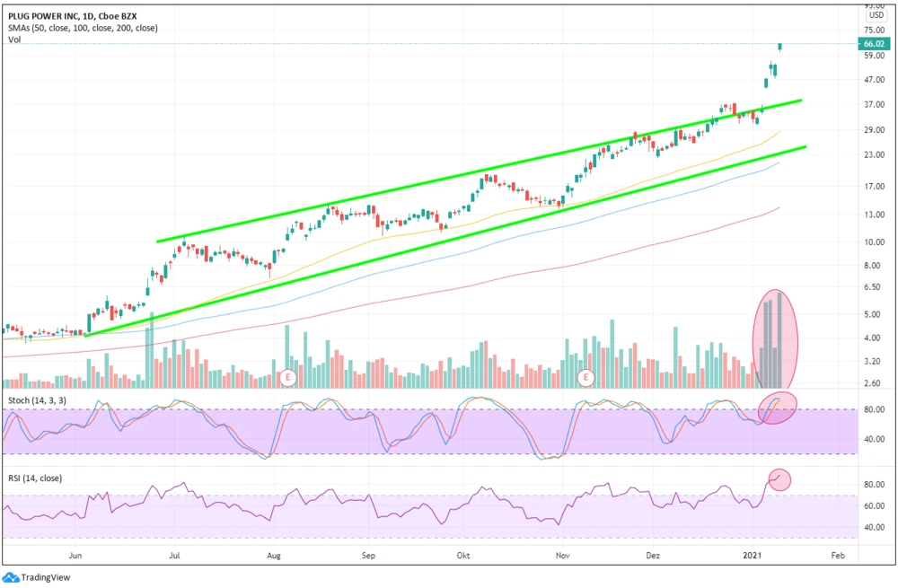
Task: Select the latest candlestick near 66.02
Action: pos(780,46)
